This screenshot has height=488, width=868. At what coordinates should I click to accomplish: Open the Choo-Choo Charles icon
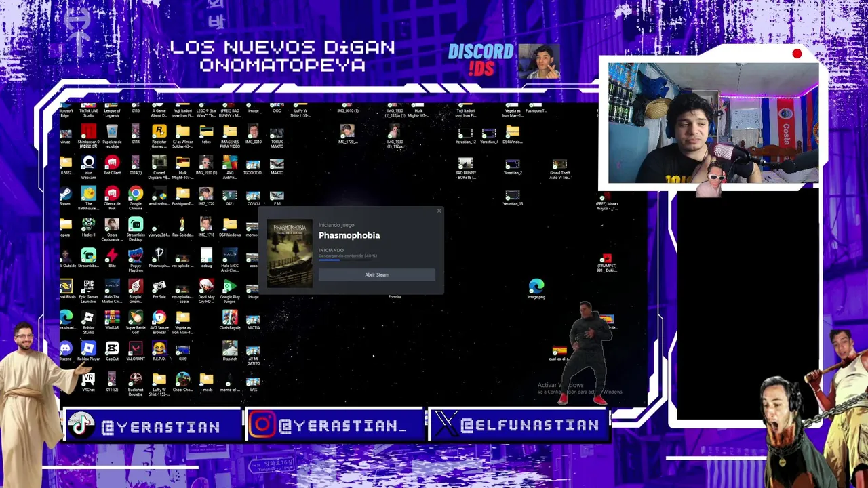click(182, 379)
